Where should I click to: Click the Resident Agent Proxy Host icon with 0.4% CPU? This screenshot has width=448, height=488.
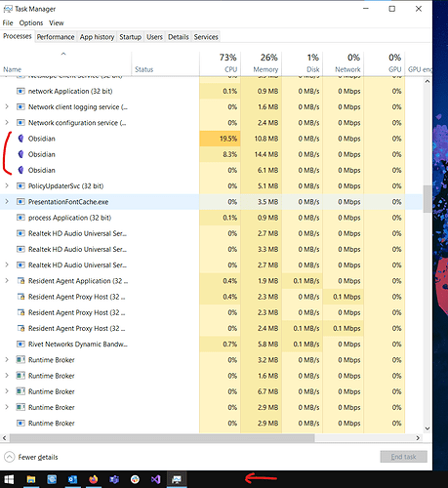pos(20,297)
